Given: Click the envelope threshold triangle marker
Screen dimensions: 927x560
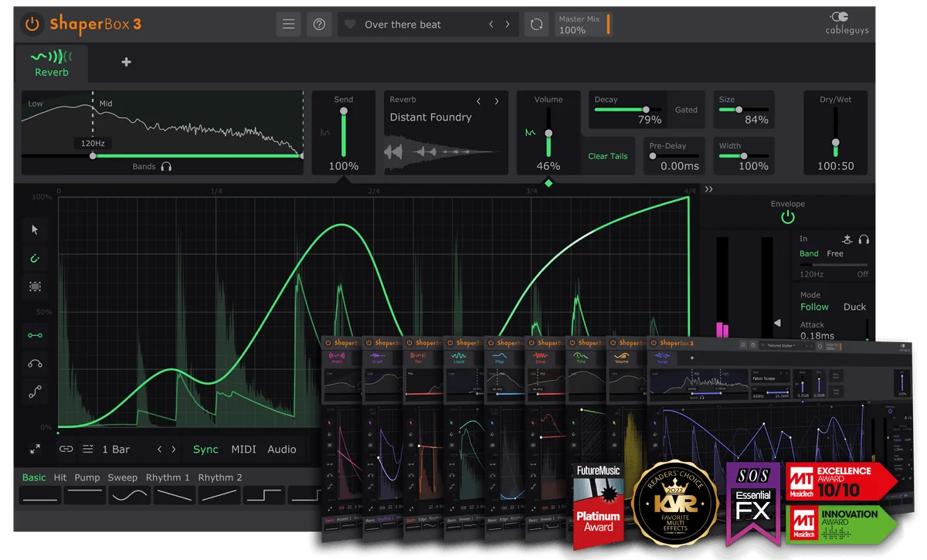Looking at the screenshot, I should coord(777,323).
